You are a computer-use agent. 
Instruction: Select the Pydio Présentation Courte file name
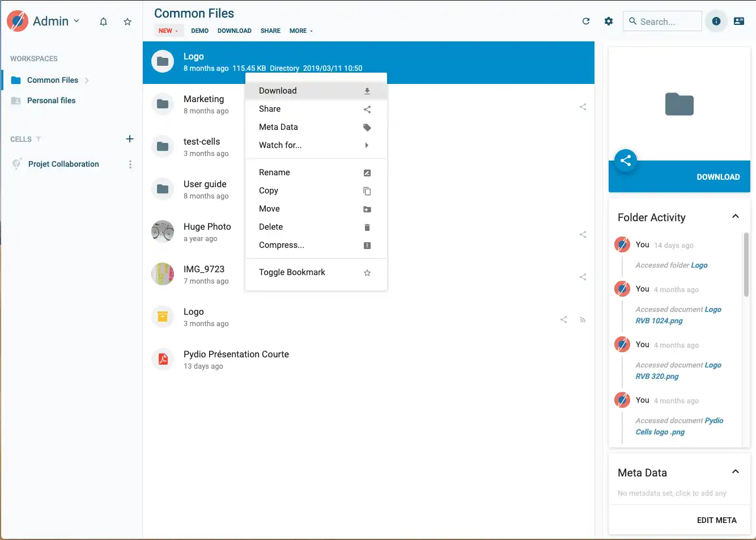point(236,354)
